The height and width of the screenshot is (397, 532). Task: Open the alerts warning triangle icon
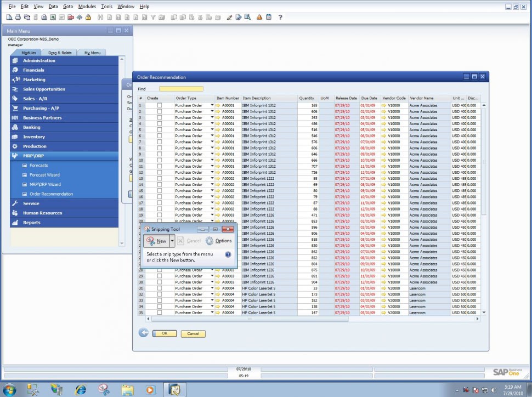tap(259, 17)
